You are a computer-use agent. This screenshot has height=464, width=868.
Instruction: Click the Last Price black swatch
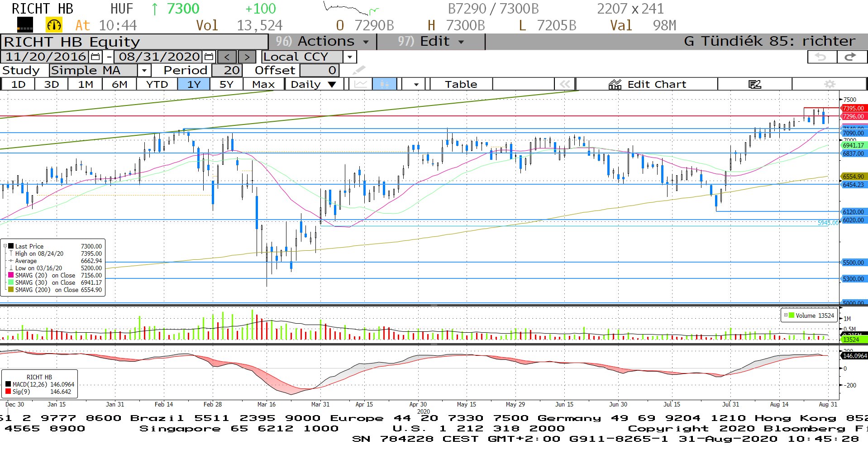11,246
